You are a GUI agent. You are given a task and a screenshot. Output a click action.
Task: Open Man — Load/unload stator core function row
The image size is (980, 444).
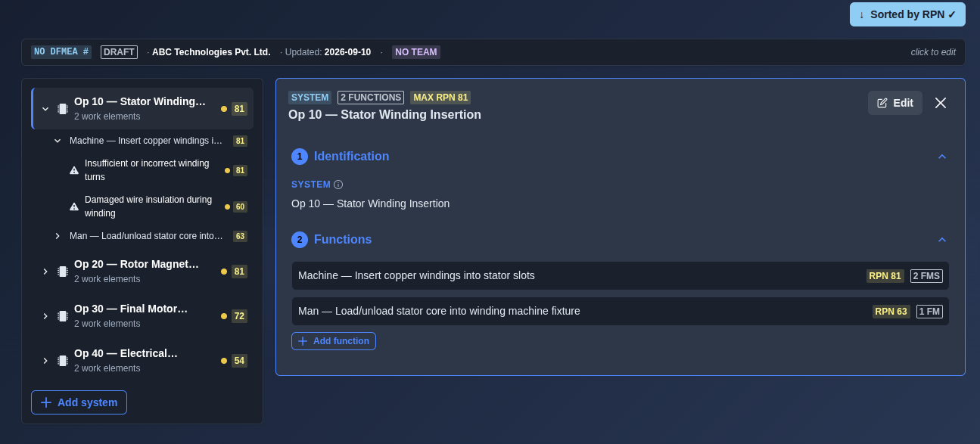pos(621,312)
